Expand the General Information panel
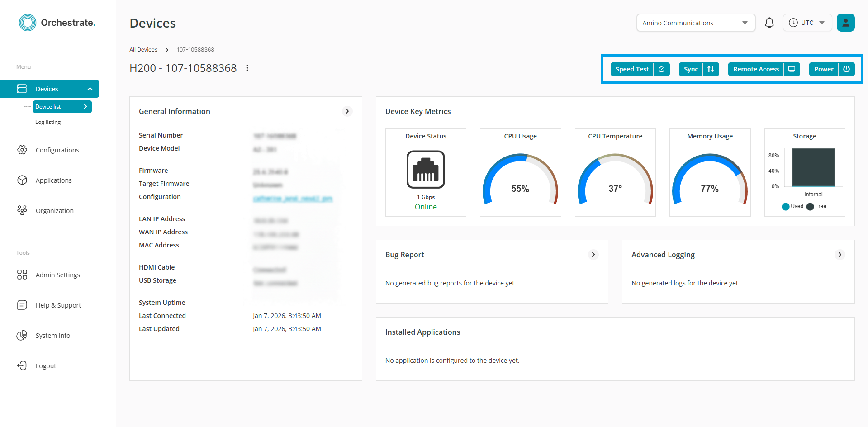Screen dimensions: 868x427 pyautogui.click(x=347, y=111)
